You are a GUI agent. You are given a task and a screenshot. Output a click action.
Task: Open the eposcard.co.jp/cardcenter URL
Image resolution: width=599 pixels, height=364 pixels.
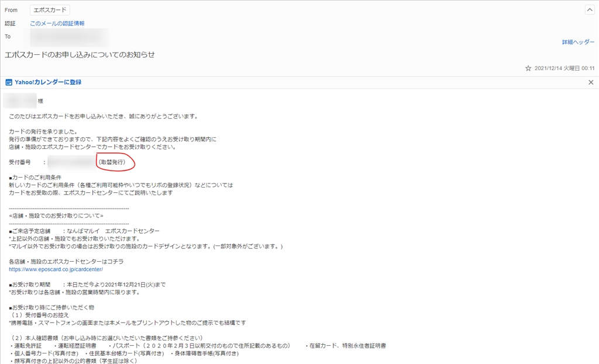56,269
